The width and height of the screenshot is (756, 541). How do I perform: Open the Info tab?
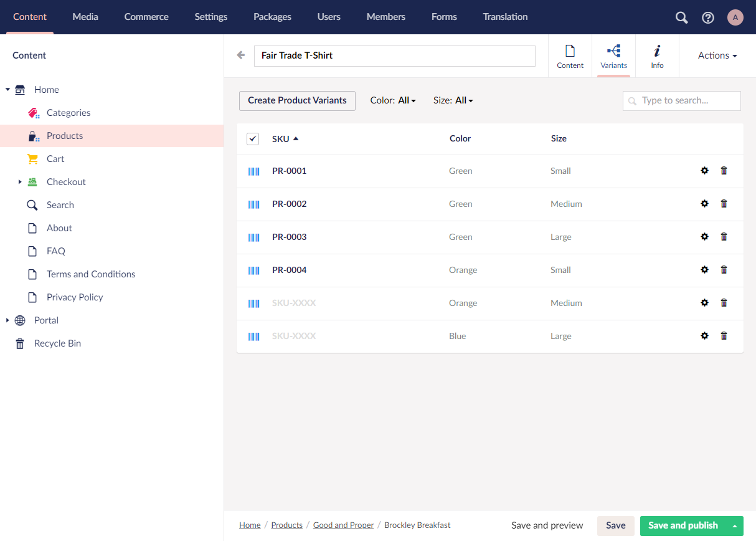(657, 56)
